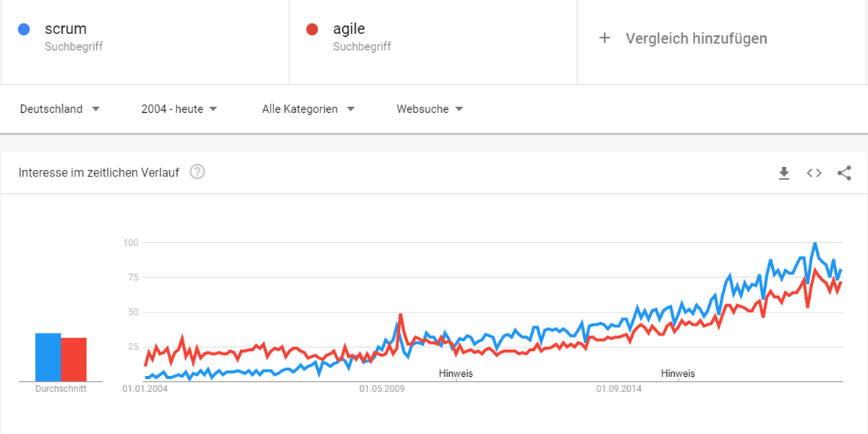The image size is (868, 434).
Task: Download the interest over time chart data
Action: point(784,173)
